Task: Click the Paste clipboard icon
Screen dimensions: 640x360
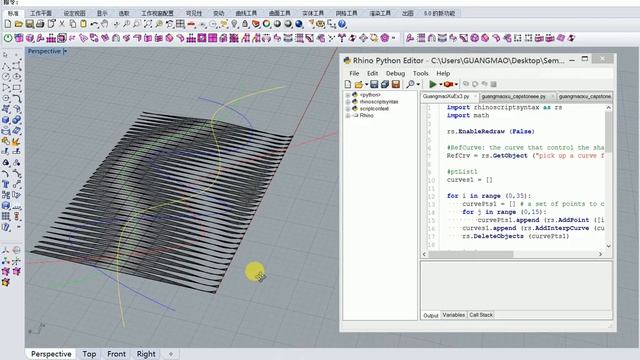Action: [83, 24]
